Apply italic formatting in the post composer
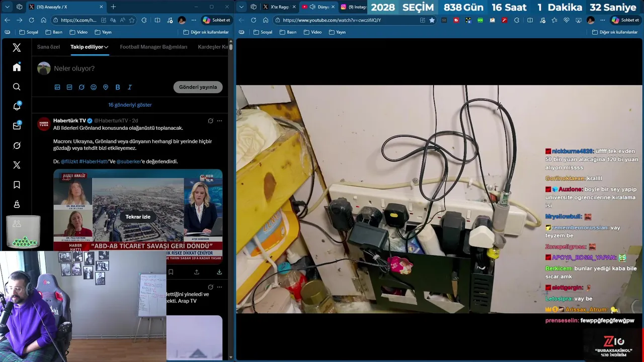 tap(130, 87)
